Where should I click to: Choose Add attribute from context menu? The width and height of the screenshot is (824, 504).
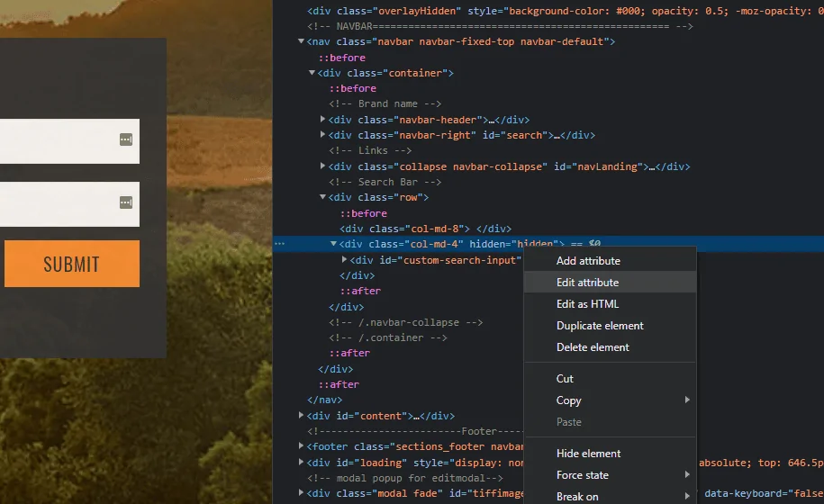pos(610,261)
